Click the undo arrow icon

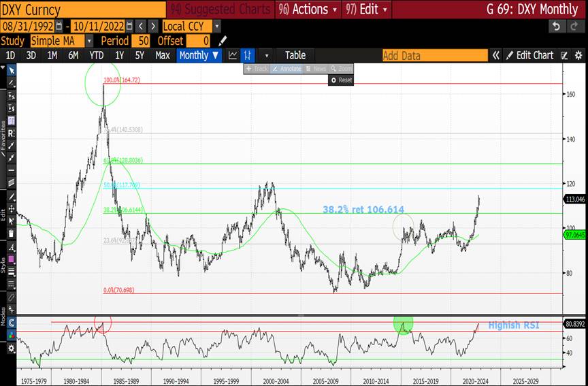(x=557, y=27)
